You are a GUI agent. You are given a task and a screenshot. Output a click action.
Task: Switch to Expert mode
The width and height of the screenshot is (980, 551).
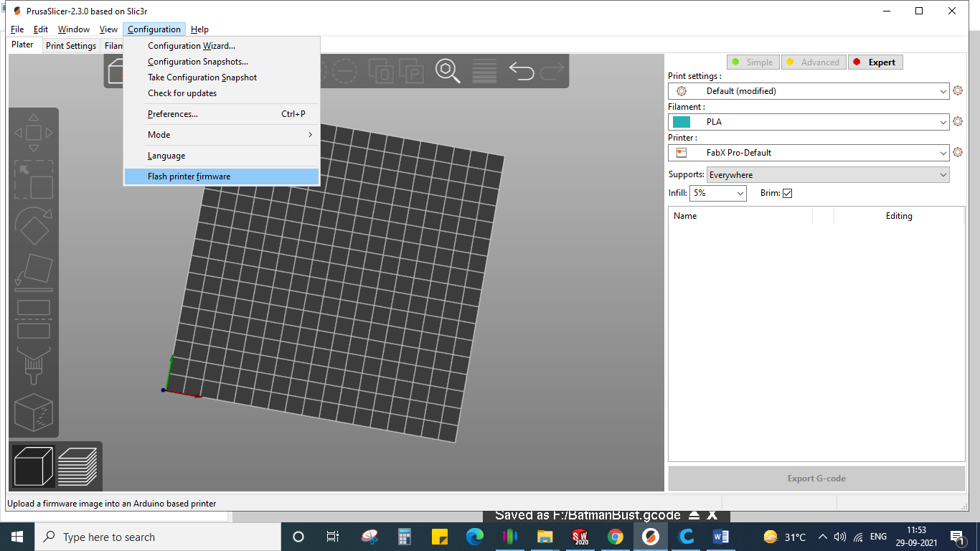point(875,62)
